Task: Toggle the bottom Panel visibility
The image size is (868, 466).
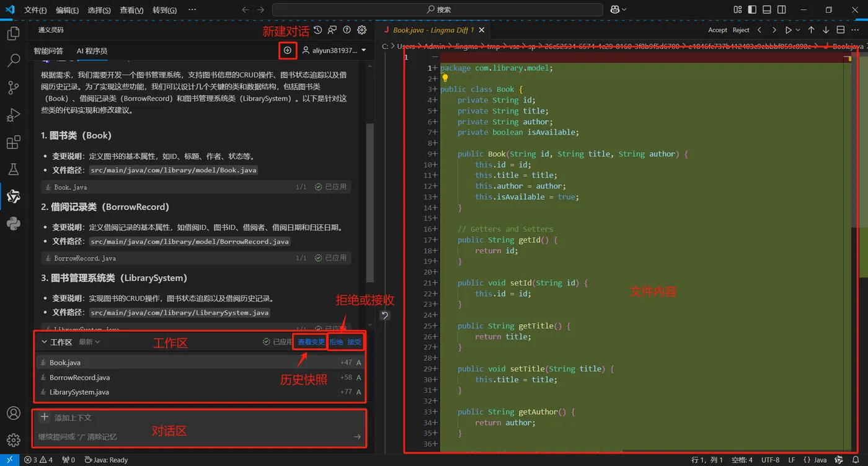Action: (x=767, y=10)
